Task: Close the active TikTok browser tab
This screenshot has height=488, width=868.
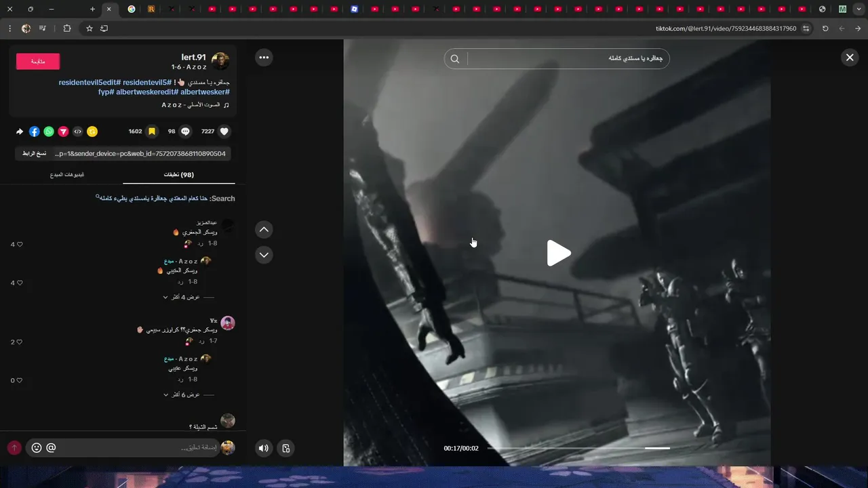Action: tap(108, 9)
